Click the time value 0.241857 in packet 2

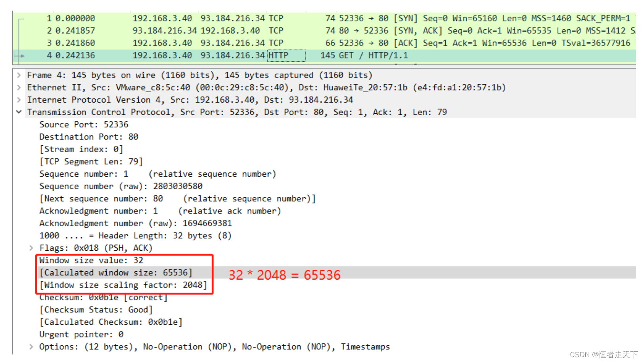pos(75,30)
